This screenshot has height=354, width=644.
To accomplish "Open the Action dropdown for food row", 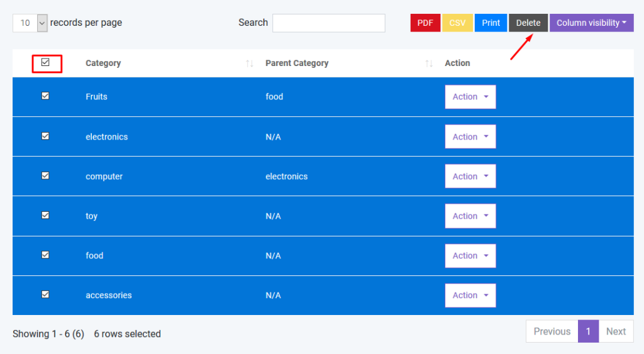I will tap(470, 256).
